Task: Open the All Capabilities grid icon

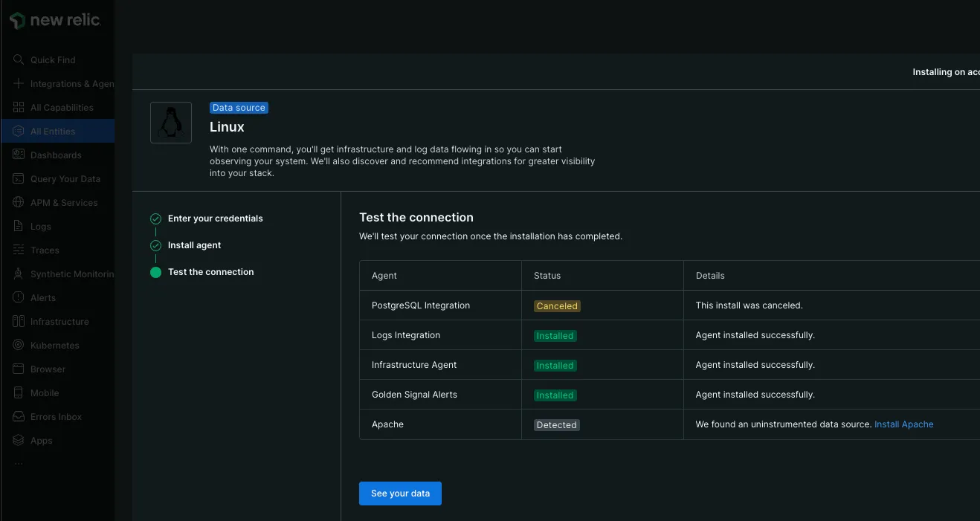Action: point(19,107)
